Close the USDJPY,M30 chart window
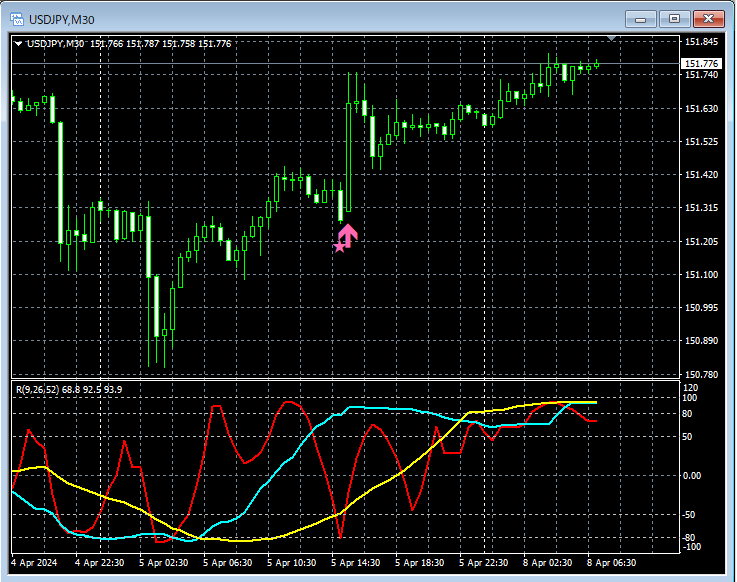737x582 pixels. [x=708, y=19]
